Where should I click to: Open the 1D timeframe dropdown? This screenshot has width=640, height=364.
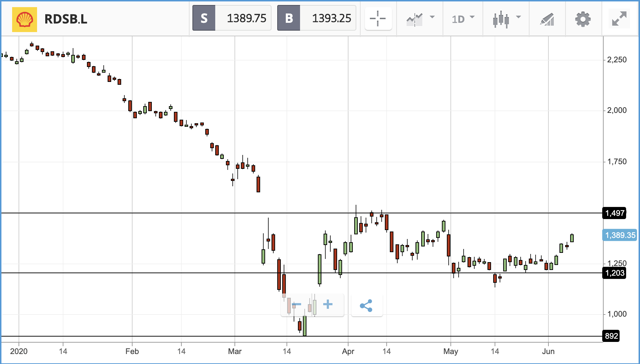point(463,19)
